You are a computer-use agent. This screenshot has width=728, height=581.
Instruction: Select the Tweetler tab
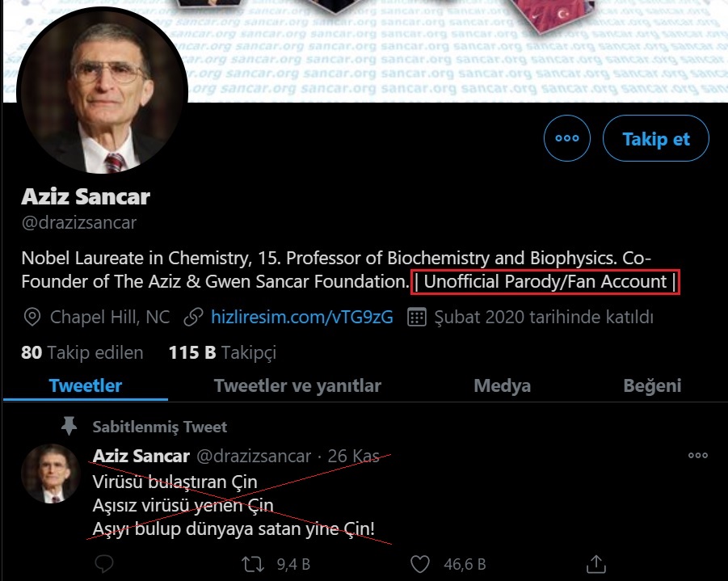tap(86, 385)
